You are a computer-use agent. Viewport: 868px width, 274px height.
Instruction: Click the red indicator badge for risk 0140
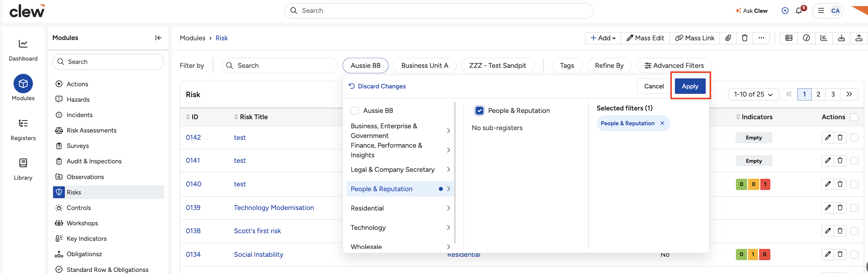click(x=765, y=184)
